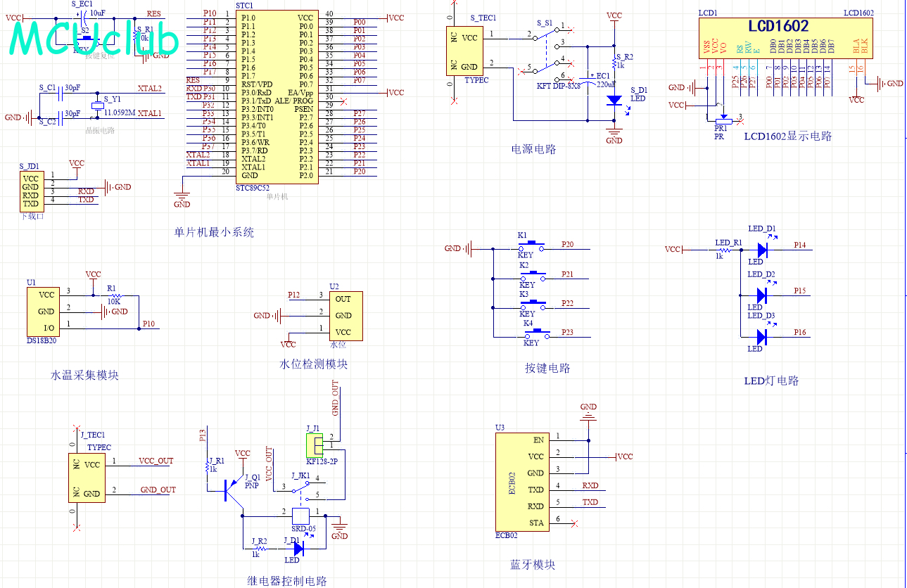Screen dimensions: 907x588
Task: Click the 'EA/Vpp' pin name
Action: tap(300, 92)
